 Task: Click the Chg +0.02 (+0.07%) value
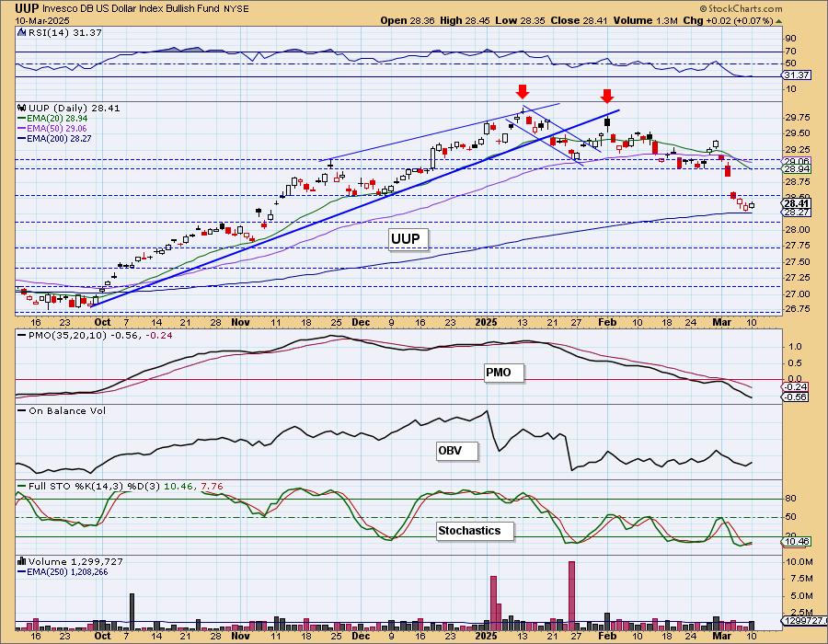pyautogui.click(x=728, y=20)
